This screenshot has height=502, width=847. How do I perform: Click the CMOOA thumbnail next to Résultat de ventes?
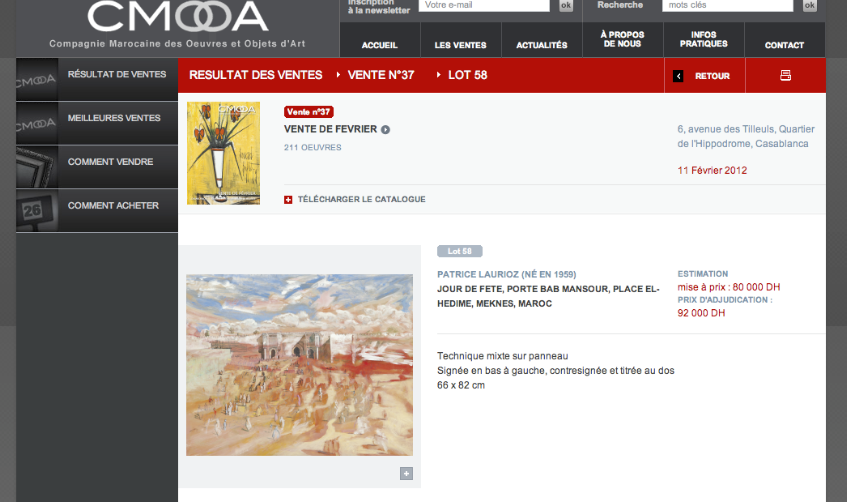click(37, 80)
